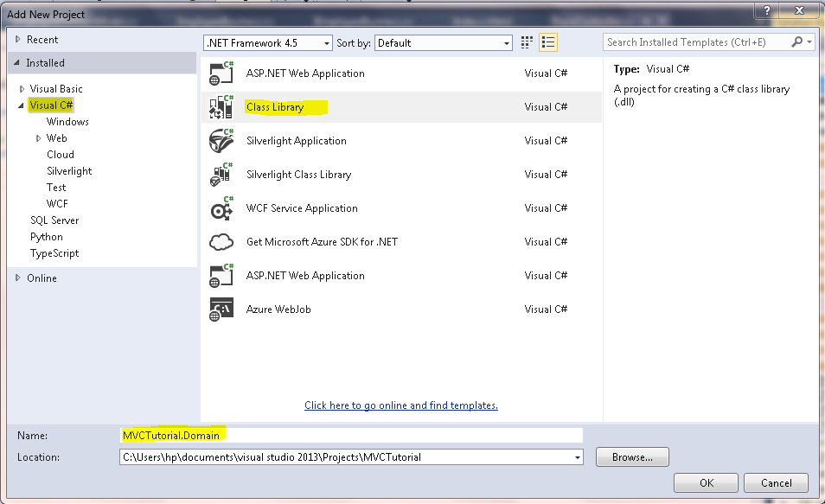Select Get Microsoft Azure SDK for .NET
Screen dimensions: 825x504
pos(322,242)
